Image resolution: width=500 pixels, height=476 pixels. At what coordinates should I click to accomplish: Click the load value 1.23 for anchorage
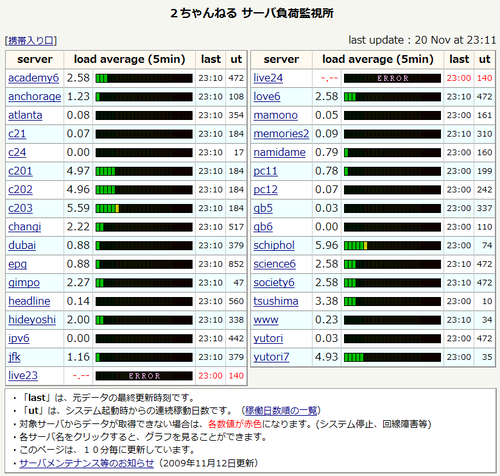pos(78,97)
